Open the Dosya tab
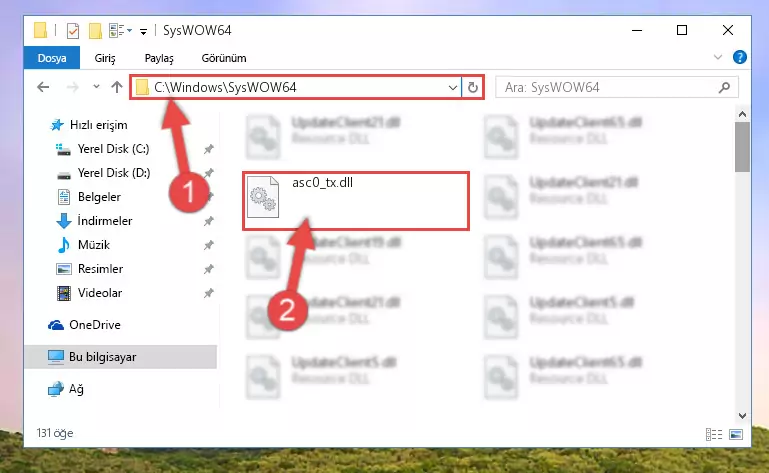 coord(52,58)
